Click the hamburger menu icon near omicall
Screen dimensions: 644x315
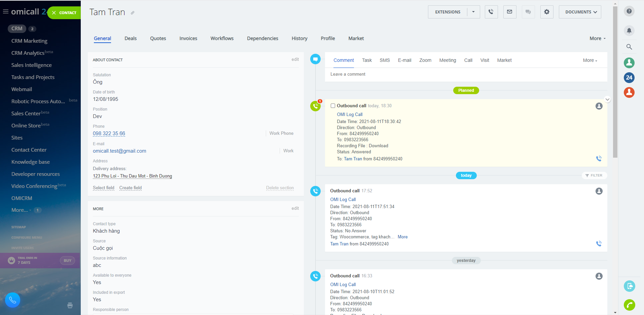tap(5, 11)
